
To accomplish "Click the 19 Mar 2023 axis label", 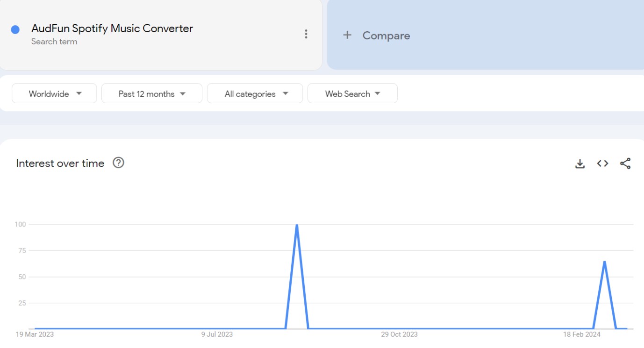I will 35,334.
